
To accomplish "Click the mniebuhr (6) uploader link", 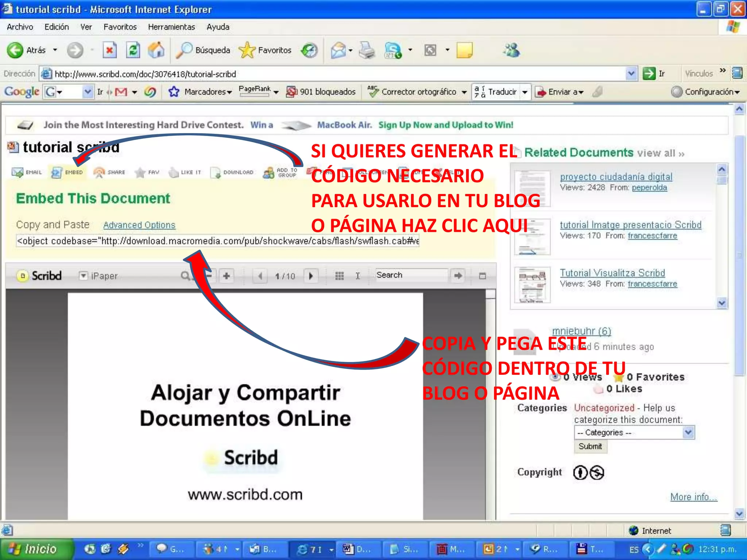I will pyautogui.click(x=581, y=331).
